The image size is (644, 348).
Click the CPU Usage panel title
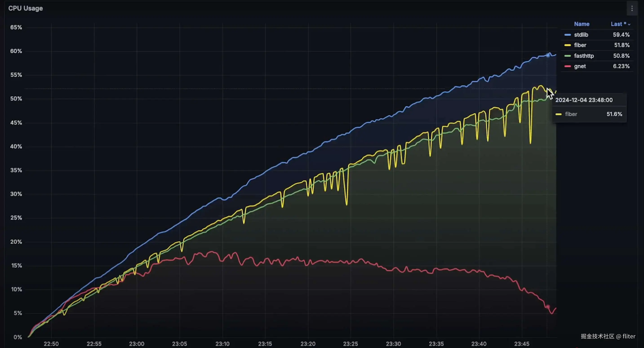[x=25, y=8]
